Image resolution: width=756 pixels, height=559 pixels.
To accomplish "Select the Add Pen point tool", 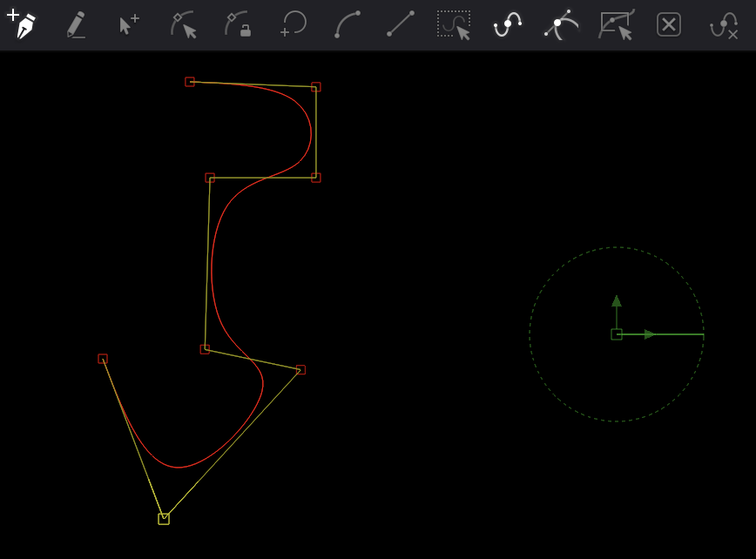I will click(21, 24).
